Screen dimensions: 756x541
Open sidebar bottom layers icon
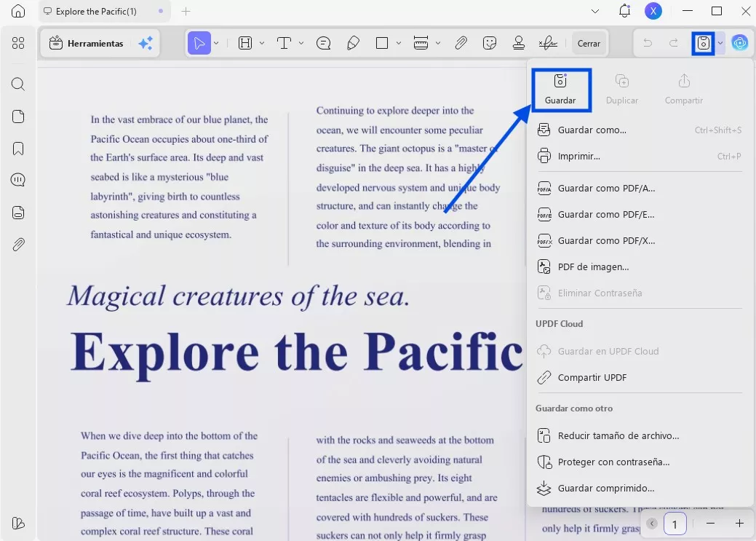tap(18, 523)
